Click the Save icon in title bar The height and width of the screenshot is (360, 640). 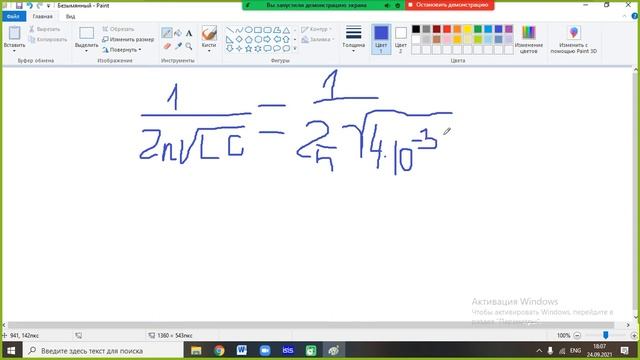[19, 6]
